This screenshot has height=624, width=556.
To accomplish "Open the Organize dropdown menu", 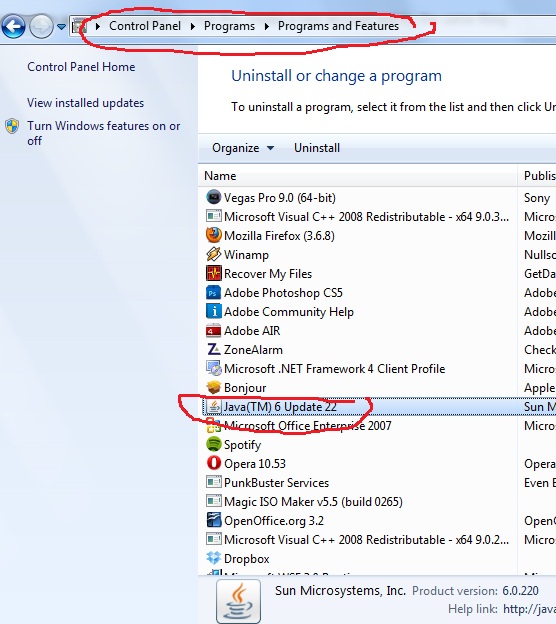I will coord(243,148).
